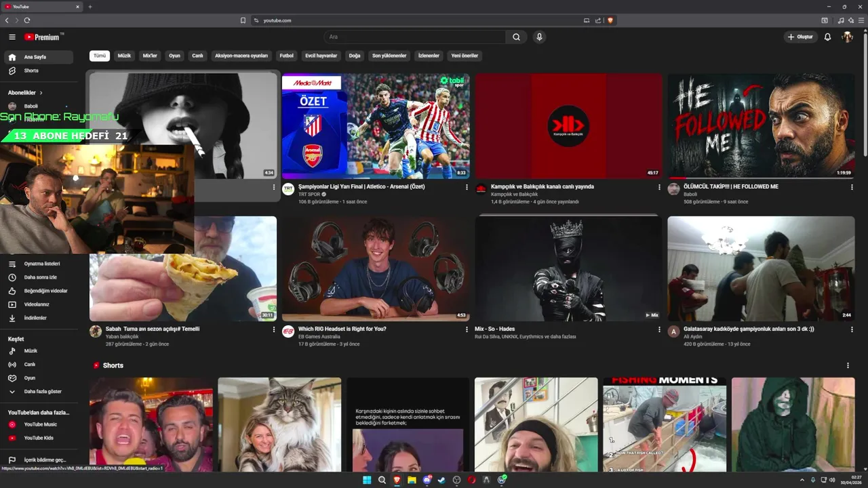Viewport: 868px width, 488px height.
Task: Open Kampçılık ve Balıkçılık live thumbnail
Action: tap(568, 126)
